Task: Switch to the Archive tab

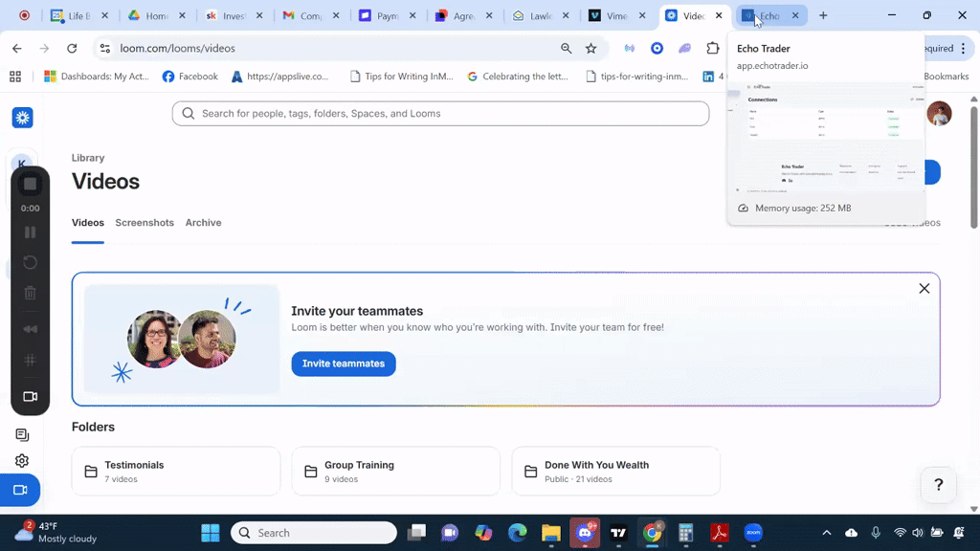Action: tap(203, 222)
